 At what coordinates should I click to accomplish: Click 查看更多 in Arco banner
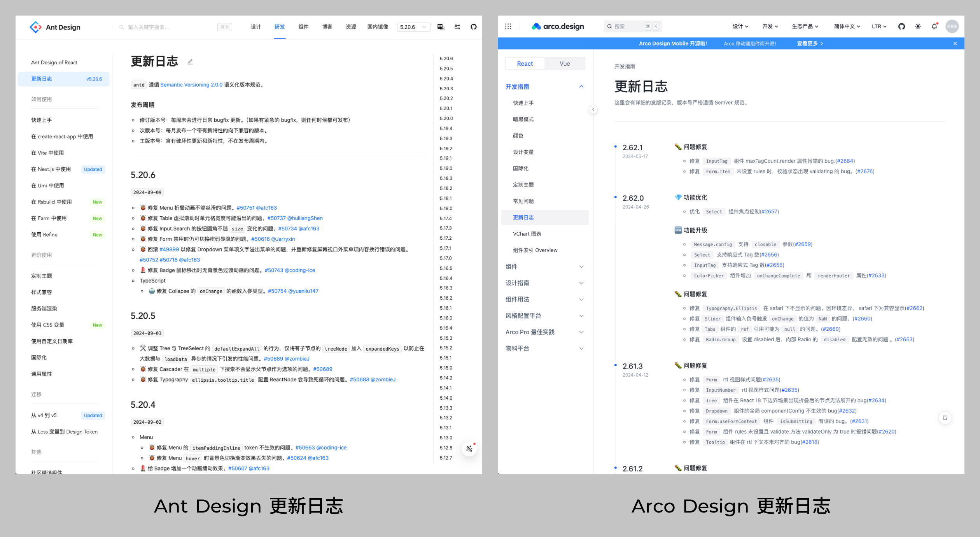coord(810,44)
